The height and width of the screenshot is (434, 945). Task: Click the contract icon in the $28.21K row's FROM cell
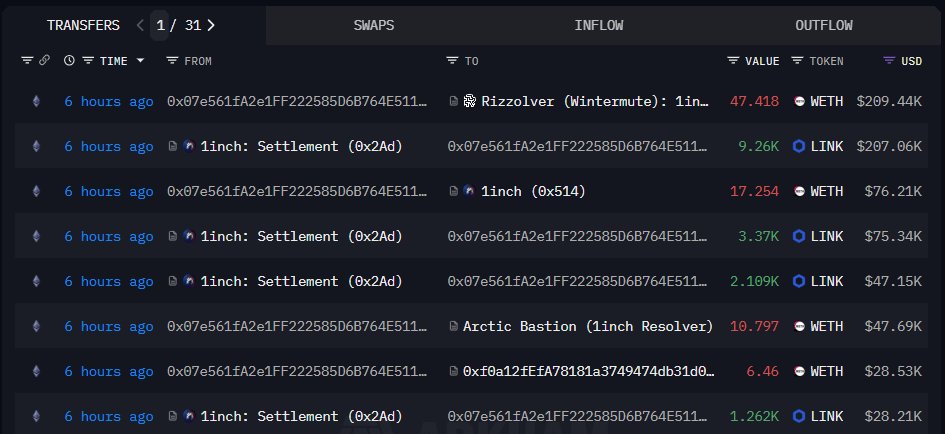click(x=172, y=416)
